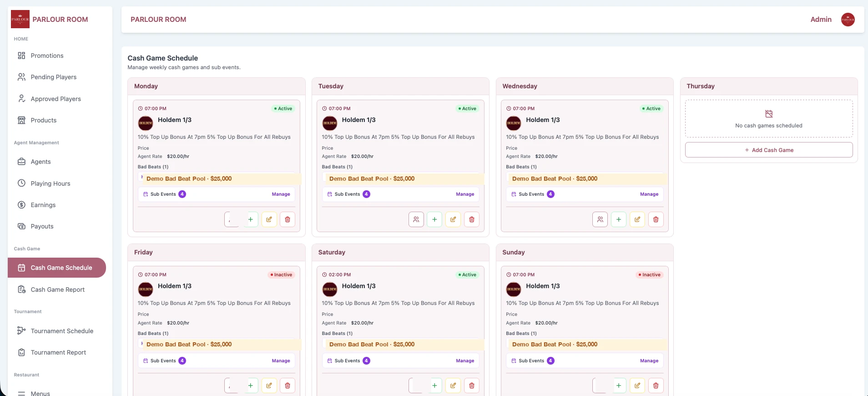This screenshot has width=868, height=396.
Task: Open Cash Game Report
Action: (x=57, y=289)
